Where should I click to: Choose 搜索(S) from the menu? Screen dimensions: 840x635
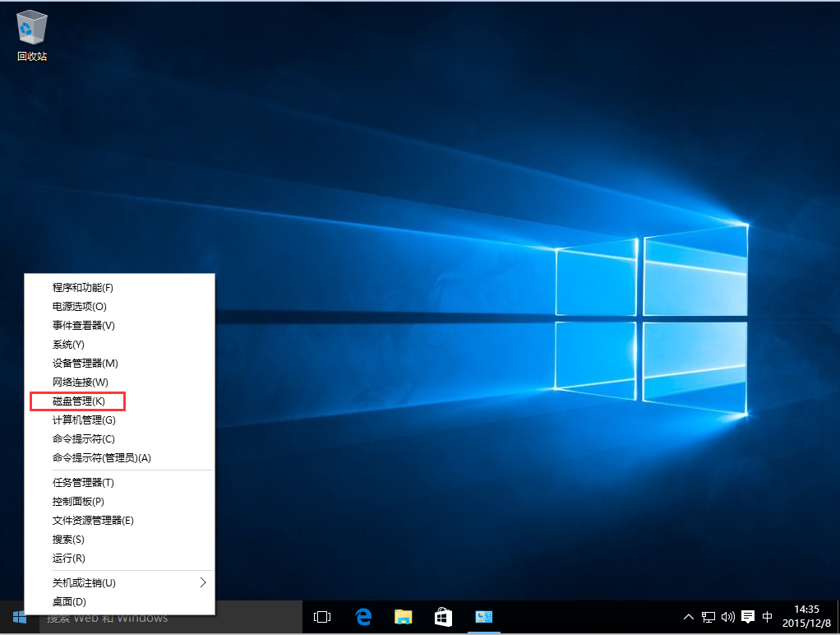119,540
